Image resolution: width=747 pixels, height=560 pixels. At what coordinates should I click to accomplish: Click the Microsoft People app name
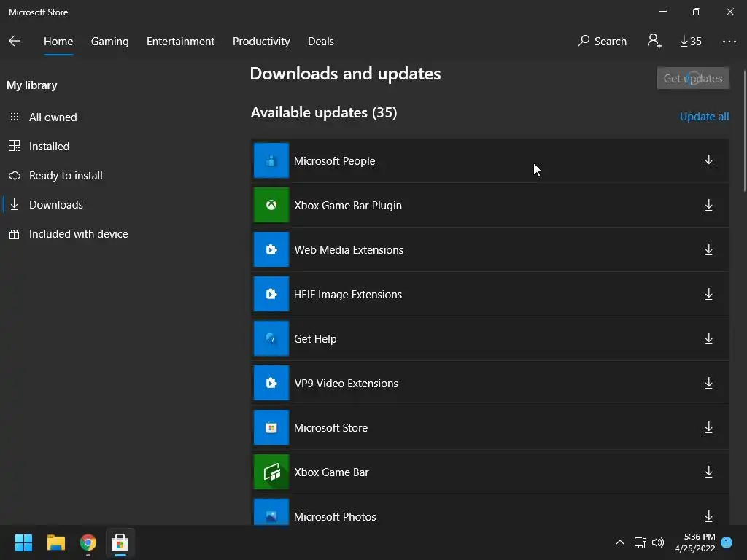(334, 161)
